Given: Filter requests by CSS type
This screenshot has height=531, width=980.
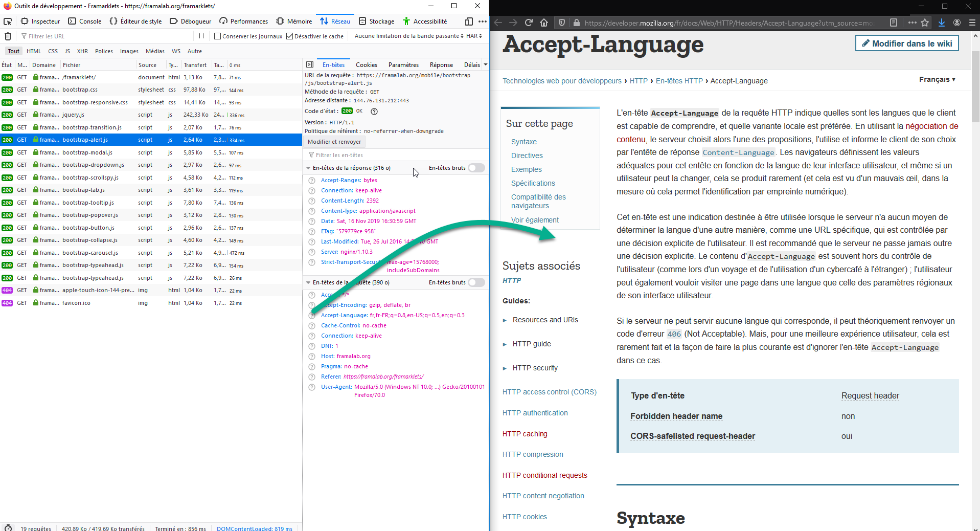Looking at the screenshot, I should [x=53, y=51].
